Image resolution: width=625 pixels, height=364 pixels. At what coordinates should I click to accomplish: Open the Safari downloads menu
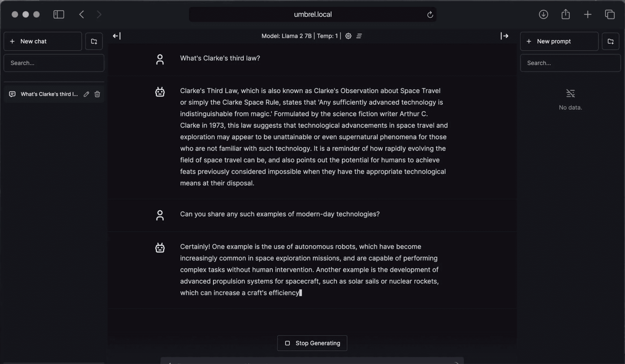[x=544, y=14]
